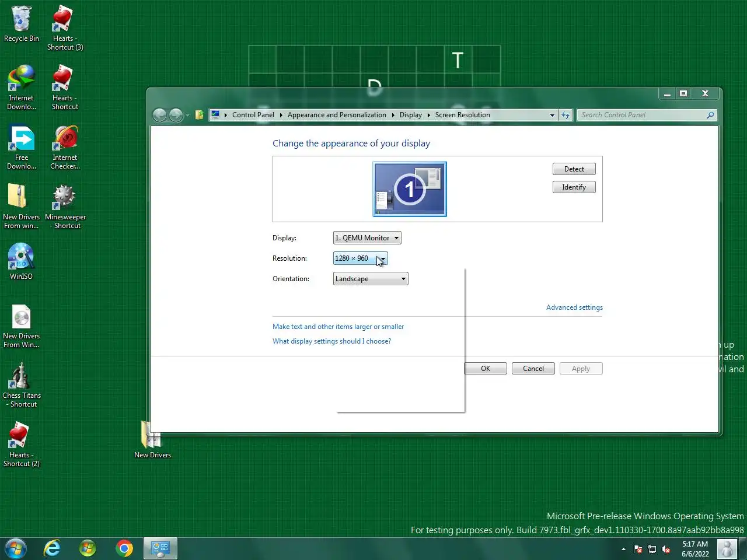Click the Show desktop strip at the taskbar end
This screenshot has width=747, height=560.
click(x=743, y=549)
